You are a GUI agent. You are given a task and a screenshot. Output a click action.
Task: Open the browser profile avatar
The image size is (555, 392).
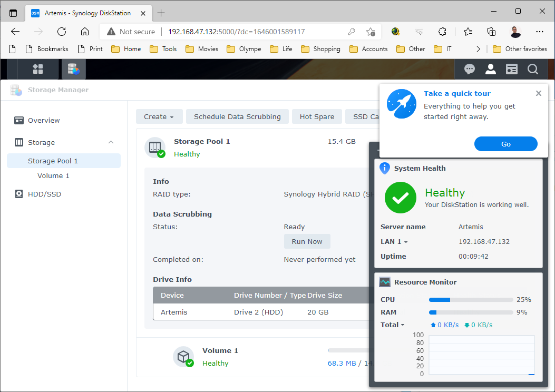tap(515, 32)
